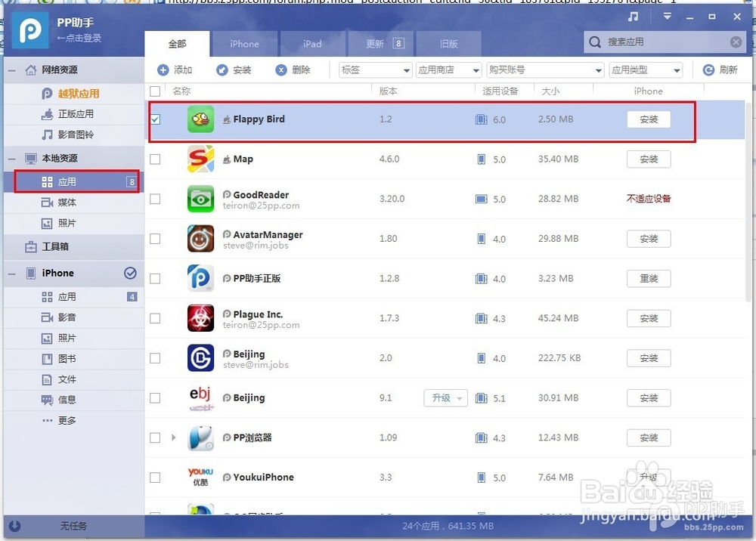The image size is (756, 541).
Task: Click the iPhone connected checkmark icon
Action: tap(130, 274)
